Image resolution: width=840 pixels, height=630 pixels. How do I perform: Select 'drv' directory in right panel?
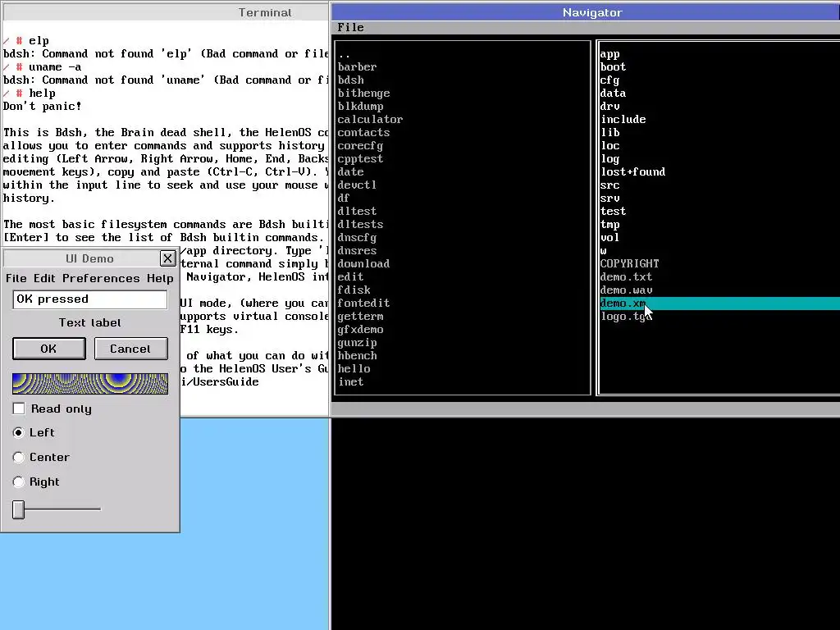click(719, 106)
